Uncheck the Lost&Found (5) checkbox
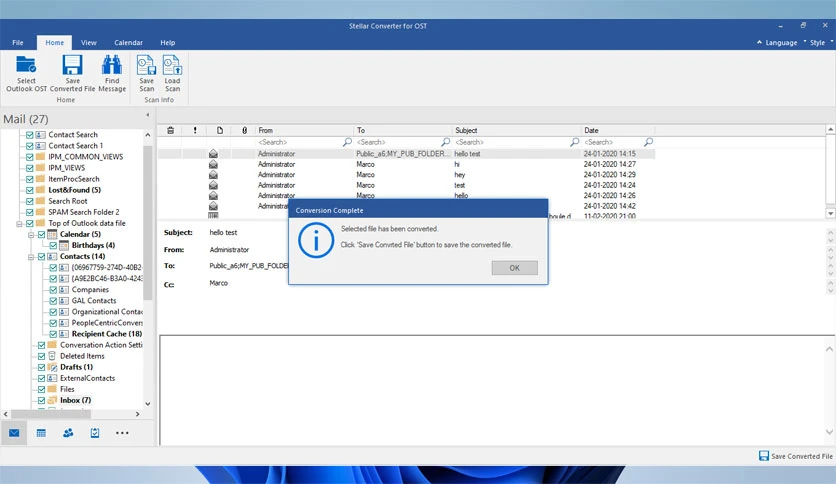The image size is (836, 484). (30, 190)
